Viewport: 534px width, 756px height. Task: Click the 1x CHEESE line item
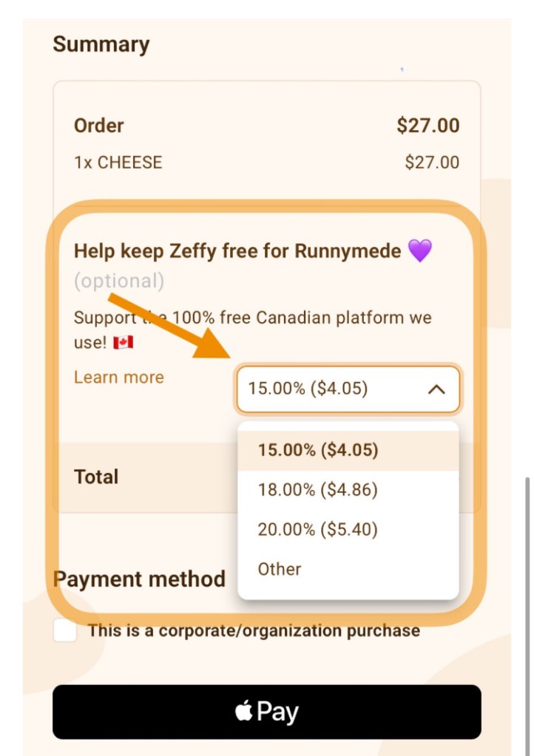118,163
